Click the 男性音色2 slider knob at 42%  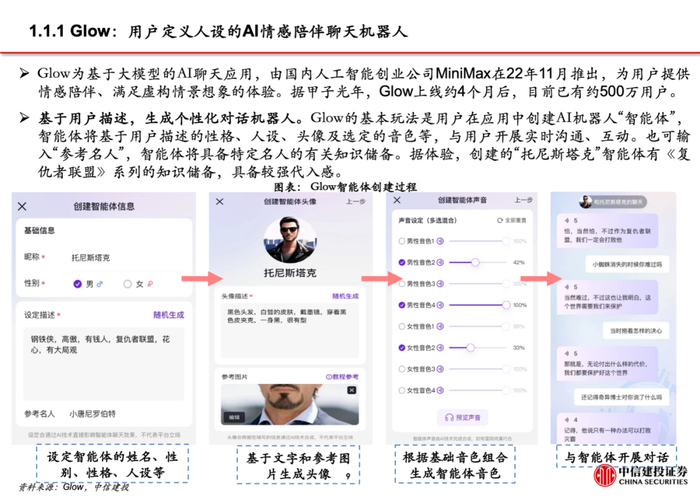coord(475,263)
